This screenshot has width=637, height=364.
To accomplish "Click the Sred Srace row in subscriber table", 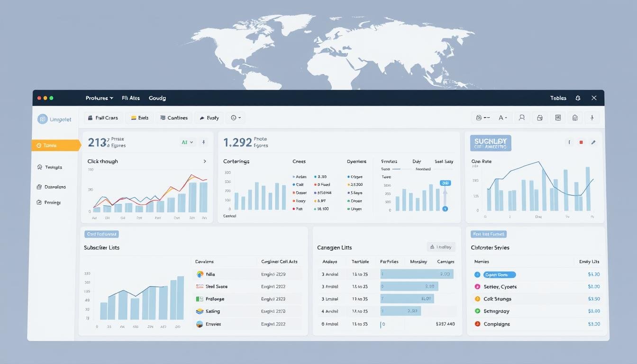I will (216, 287).
